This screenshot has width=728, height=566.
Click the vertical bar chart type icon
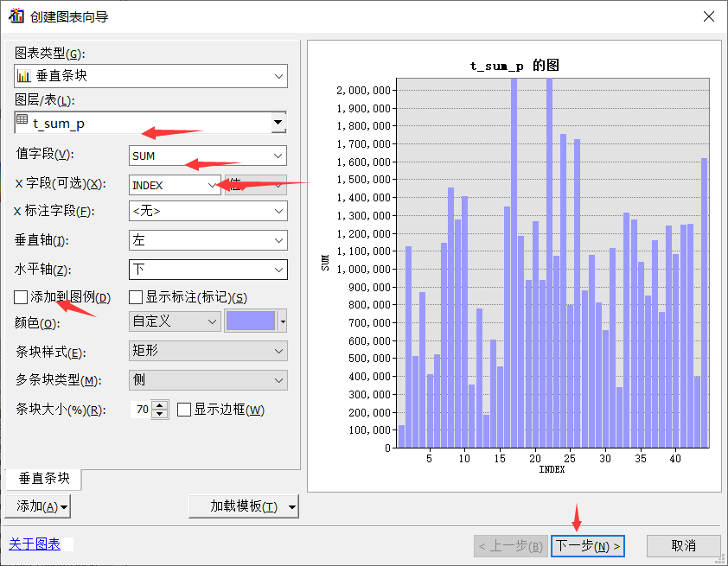(23, 76)
